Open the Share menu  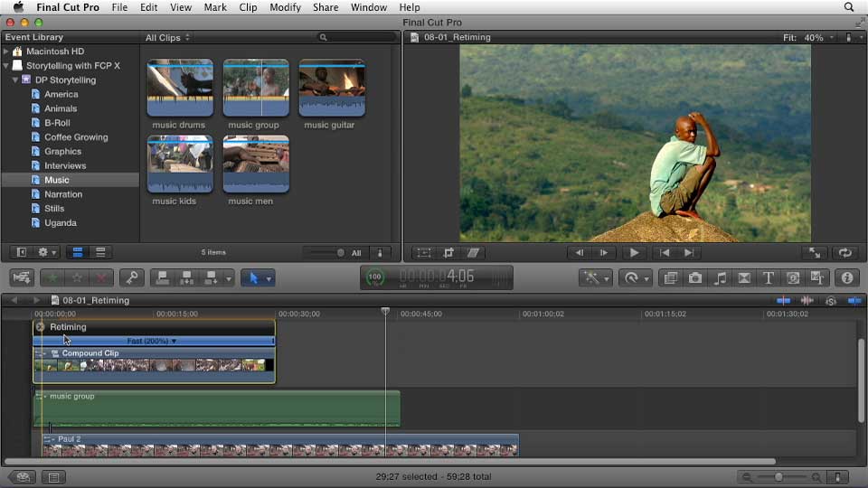[325, 7]
